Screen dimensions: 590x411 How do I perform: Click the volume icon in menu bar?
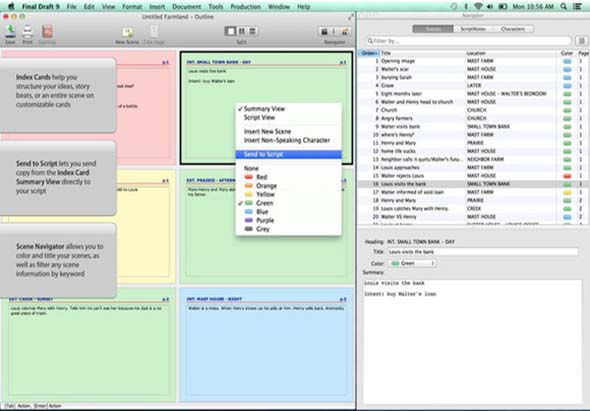tap(490, 6)
